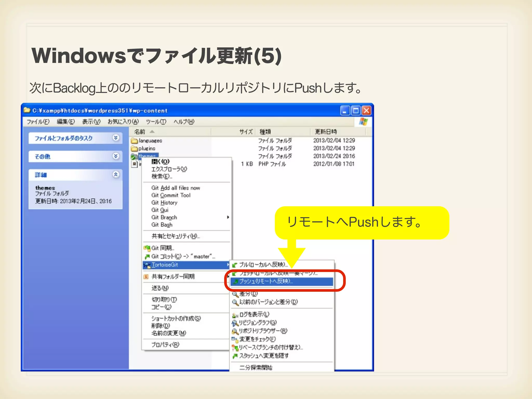Click the Git Commit master arrow icon
The height and width of the screenshot is (399, 532).
tap(147, 257)
